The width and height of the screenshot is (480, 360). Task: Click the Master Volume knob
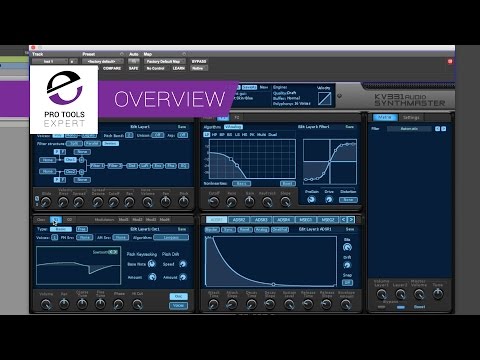419,294
